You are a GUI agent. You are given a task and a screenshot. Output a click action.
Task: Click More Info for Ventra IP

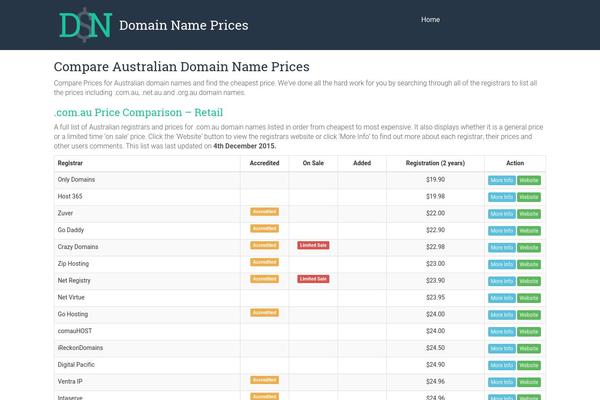coord(502,382)
